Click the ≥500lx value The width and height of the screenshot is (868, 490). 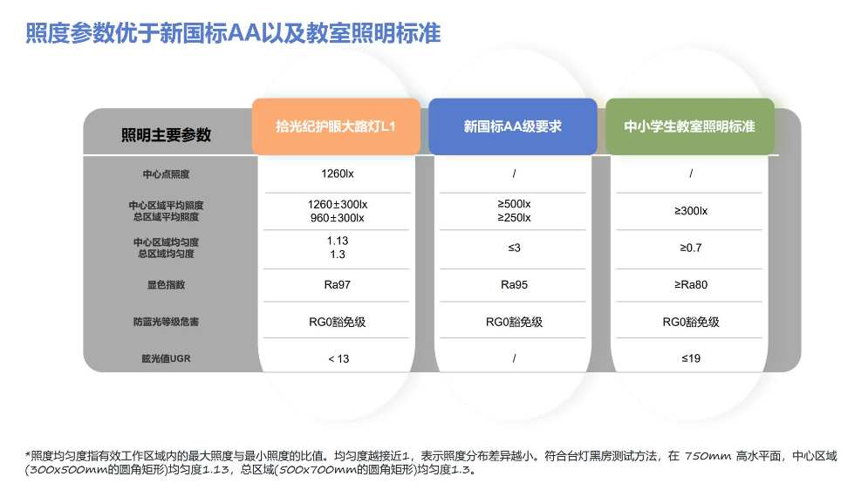(x=515, y=204)
